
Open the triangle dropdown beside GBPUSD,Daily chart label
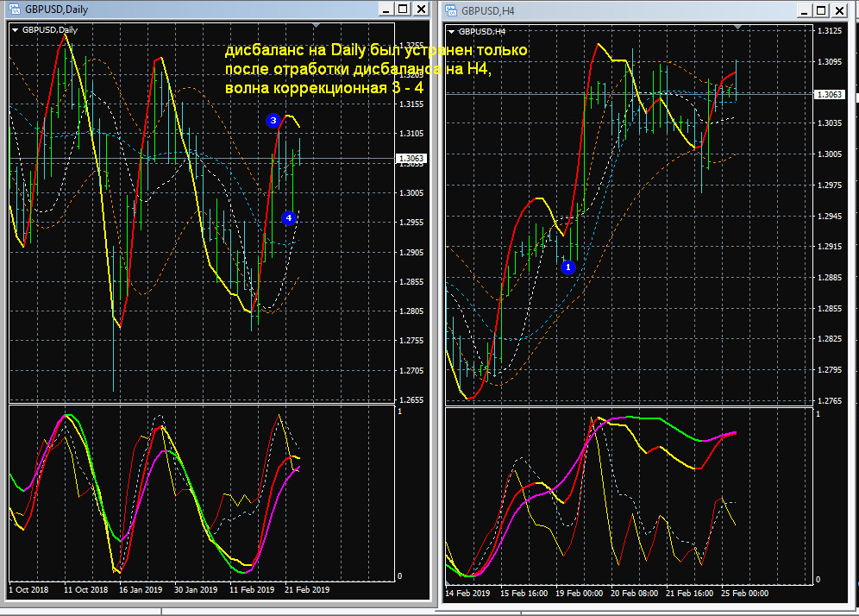tap(15, 30)
